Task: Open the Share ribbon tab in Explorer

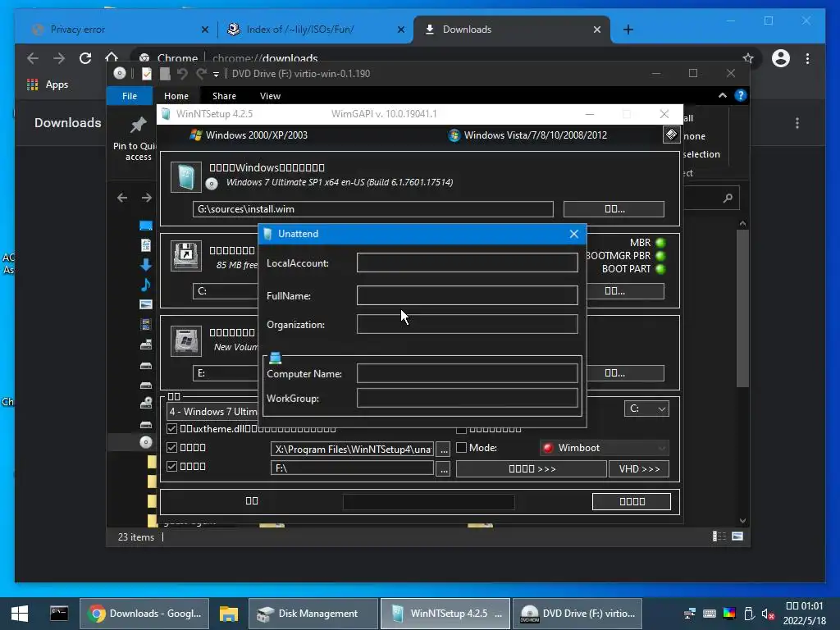Action: [x=224, y=96]
